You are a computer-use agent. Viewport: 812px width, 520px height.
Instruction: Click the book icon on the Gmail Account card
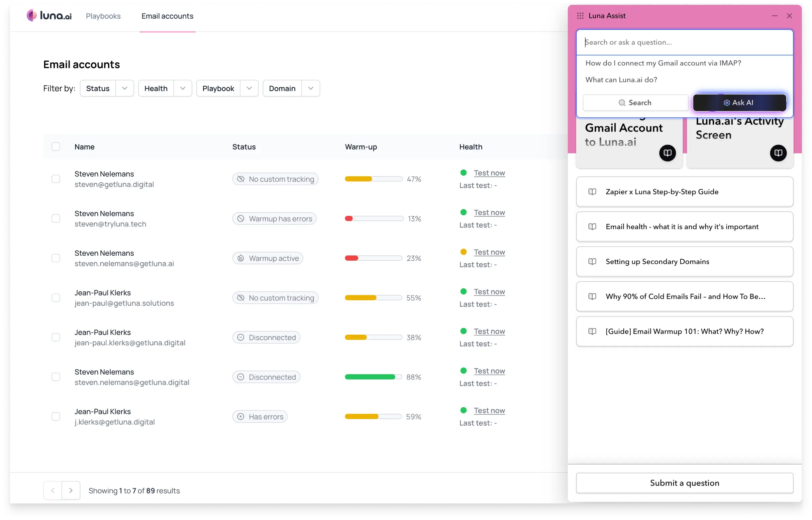pyautogui.click(x=667, y=153)
